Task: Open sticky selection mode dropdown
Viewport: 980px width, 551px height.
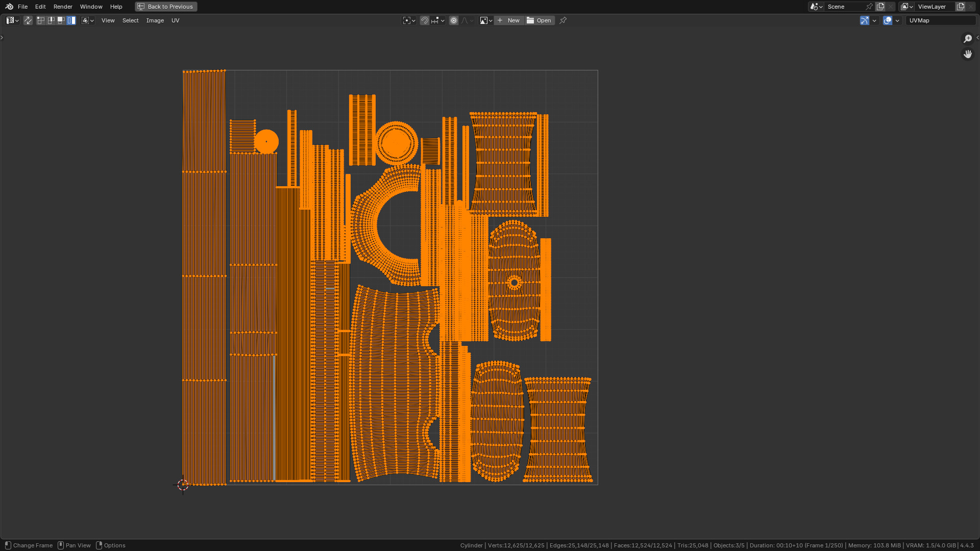Action: pos(88,20)
